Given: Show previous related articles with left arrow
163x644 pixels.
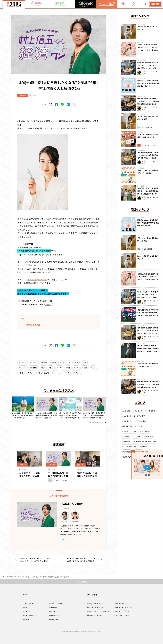Looking at the screenshot, I should tap(20, 458).
